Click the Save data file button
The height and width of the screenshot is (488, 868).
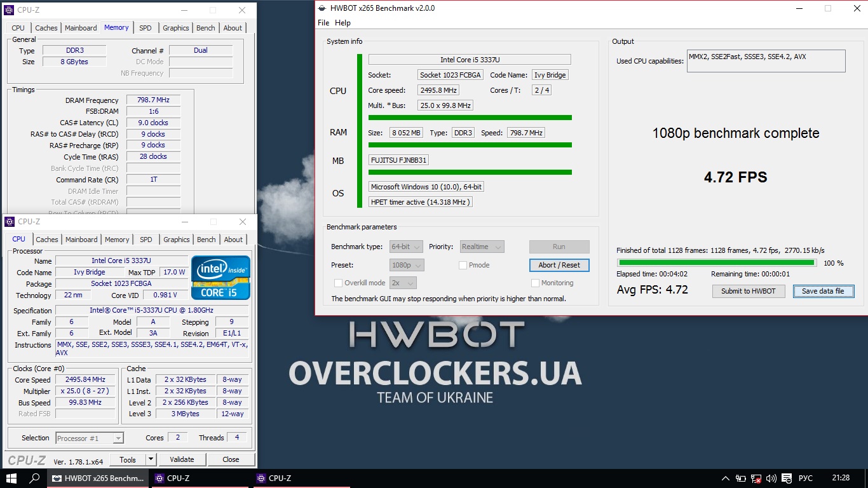[823, 291]
